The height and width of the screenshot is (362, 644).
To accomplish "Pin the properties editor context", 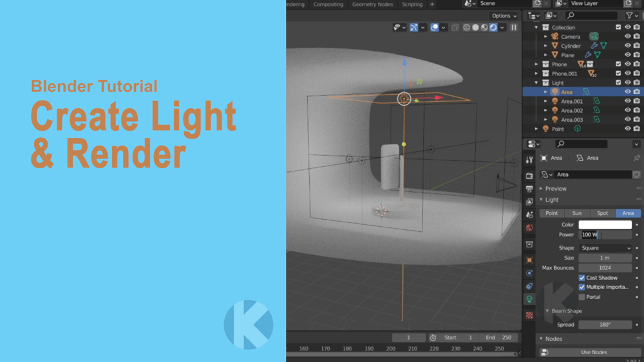I will coord(636,158).
